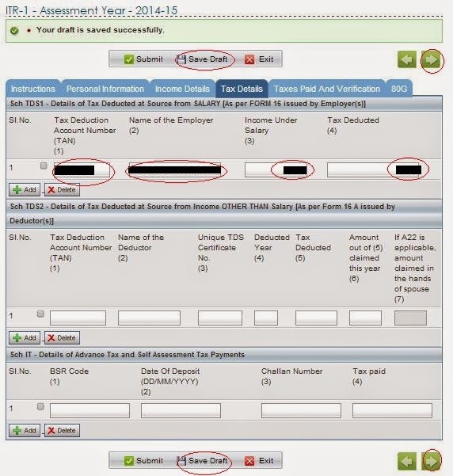453x476 pixels.
Task: Click the Sch TDS1 section header
Action: click(x=224, y=104)
